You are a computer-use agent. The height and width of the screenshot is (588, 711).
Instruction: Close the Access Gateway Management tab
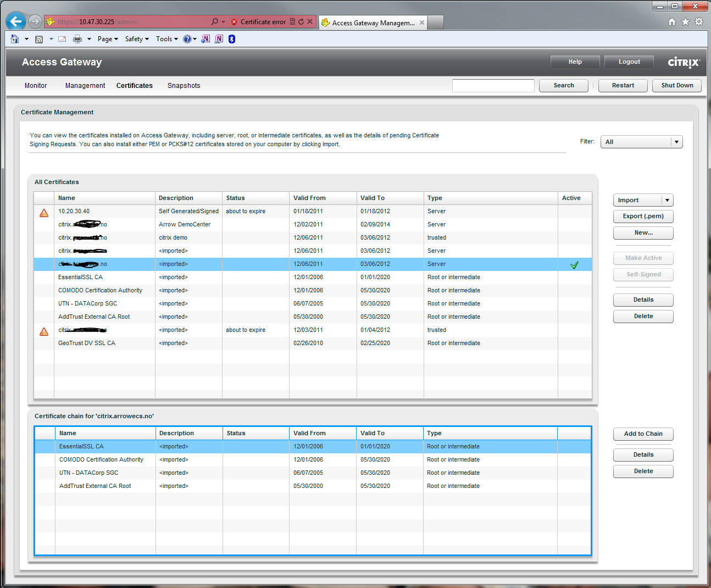[422, 23]
